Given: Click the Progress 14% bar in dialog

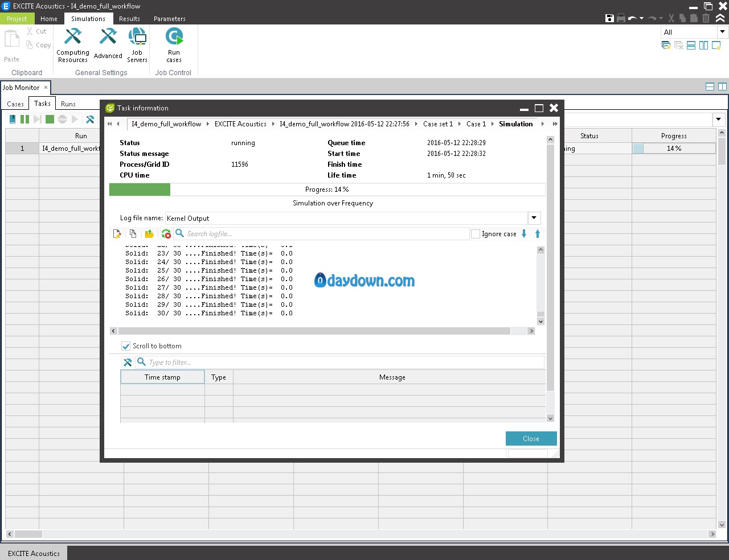Looking at the screenshot, I should click(327, 190).
